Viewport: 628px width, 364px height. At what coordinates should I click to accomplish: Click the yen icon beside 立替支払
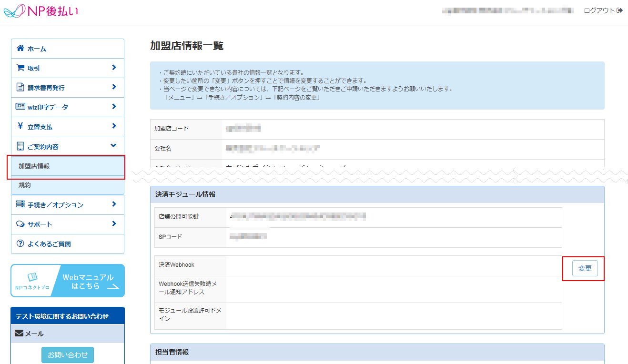[x=20, y=126]
